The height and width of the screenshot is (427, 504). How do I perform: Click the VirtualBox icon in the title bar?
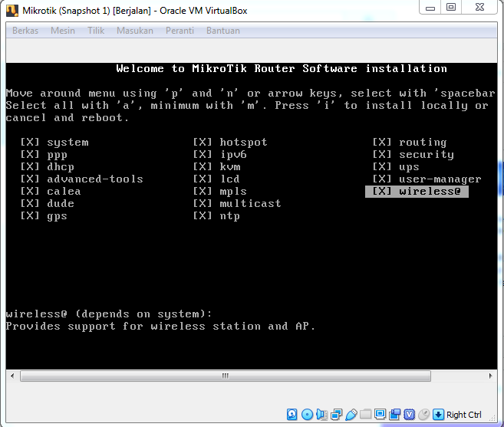12,11
